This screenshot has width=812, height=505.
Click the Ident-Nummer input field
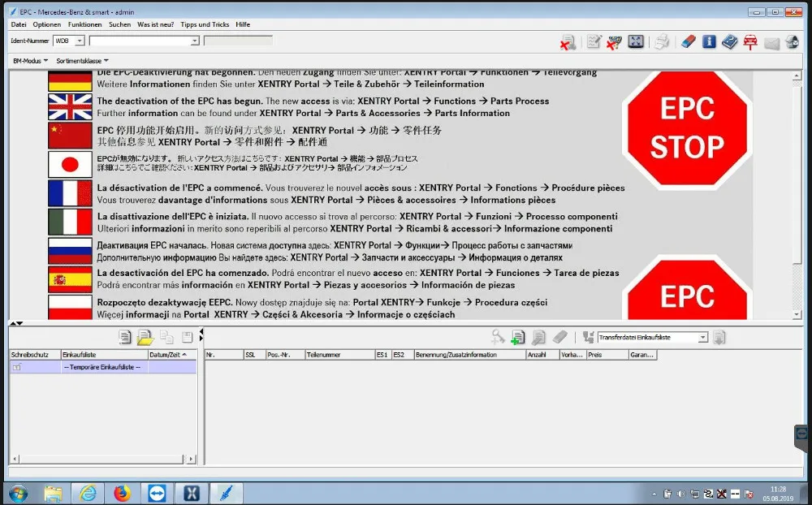click(x=140, y=41)
